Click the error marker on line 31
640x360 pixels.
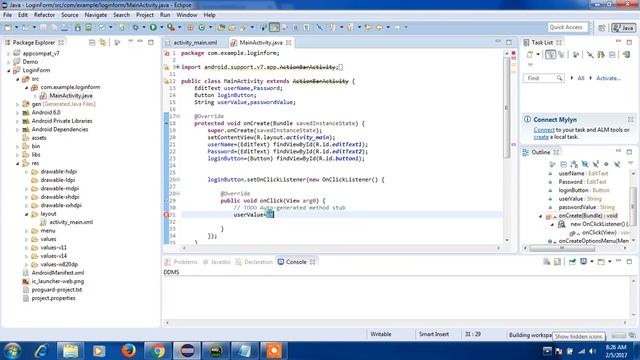167,215
